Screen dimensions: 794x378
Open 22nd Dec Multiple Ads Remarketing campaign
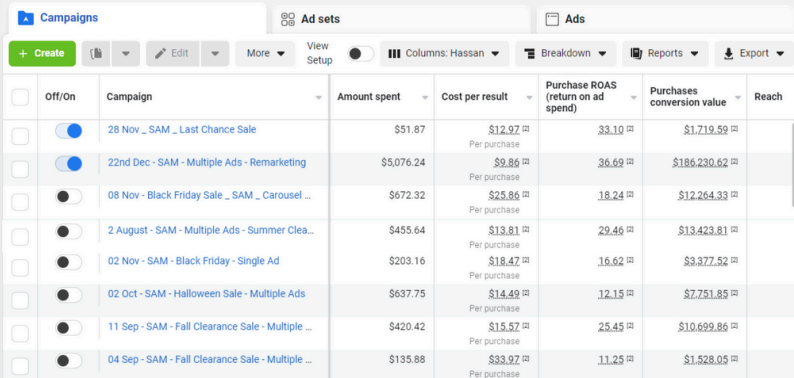pyautogui.click(x=207, y=163)
